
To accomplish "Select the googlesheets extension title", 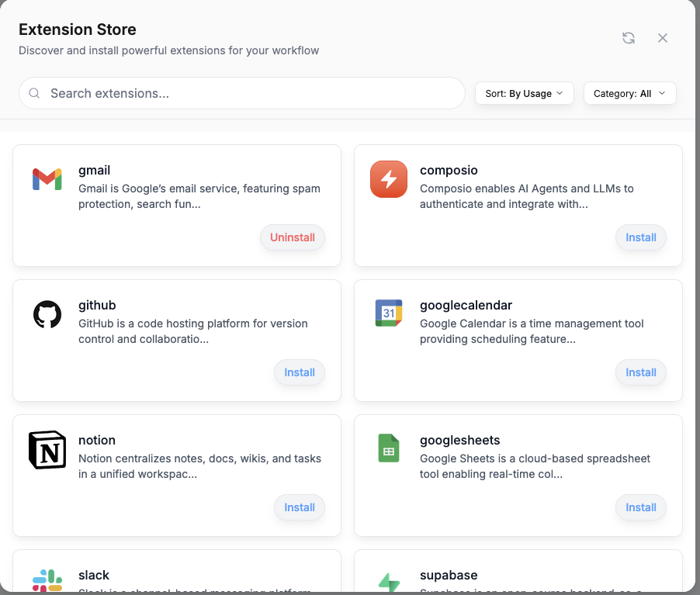I will click(x=460, y=441).
